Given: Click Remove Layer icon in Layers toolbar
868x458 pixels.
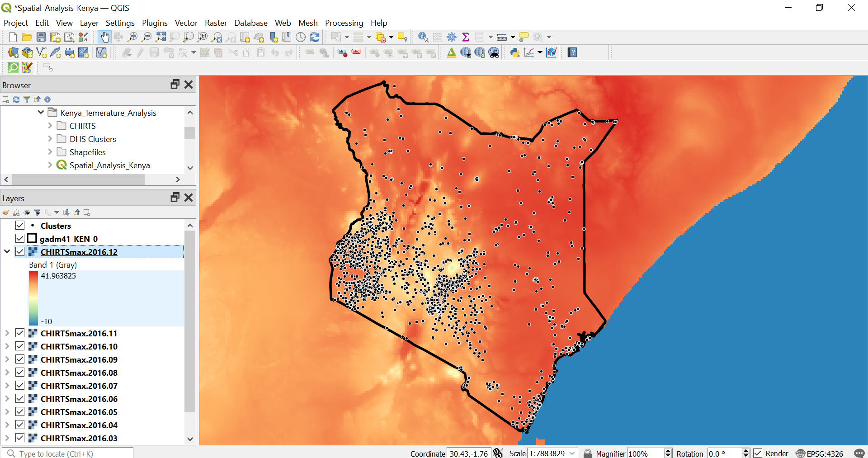Looking at the screenshot, I should [87, 212].
